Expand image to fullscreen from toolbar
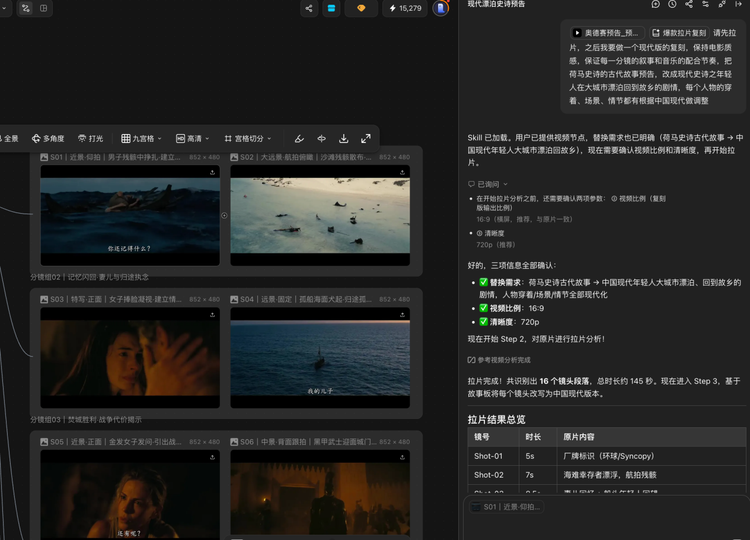The width and height of the screenshot is (750, 540). point(366,139)
